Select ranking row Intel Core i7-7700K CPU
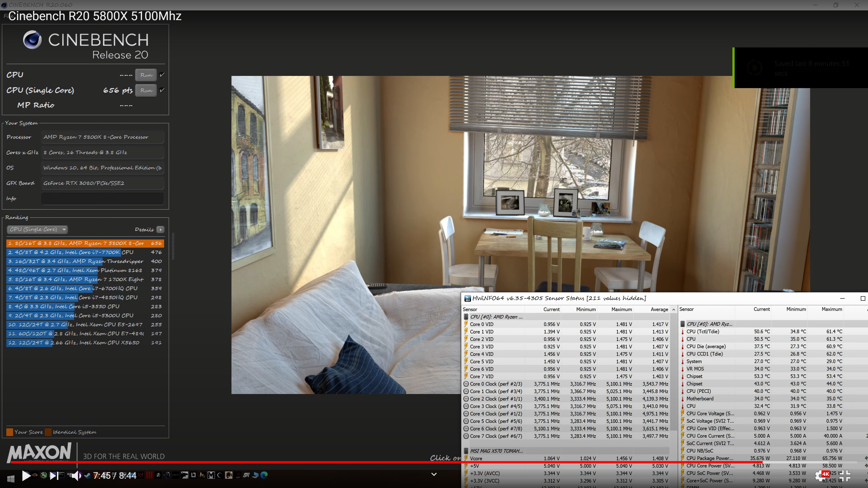The height and width of the screenshot is (488, 868). pos(85,252)
